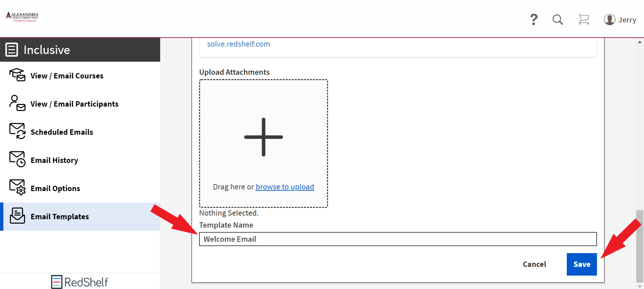Click the View / Email Participants icon

coord(17,103)
